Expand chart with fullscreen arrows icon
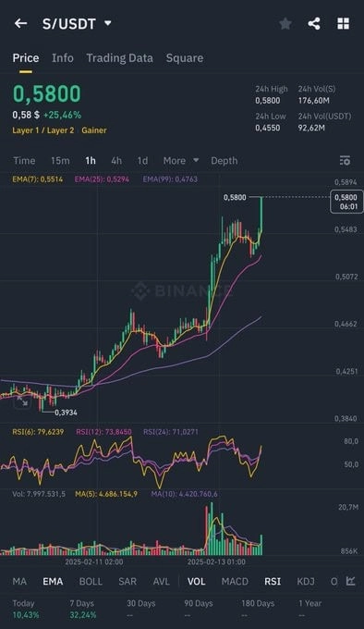This screenshot has height=629, width=364. tap(22, 401)
